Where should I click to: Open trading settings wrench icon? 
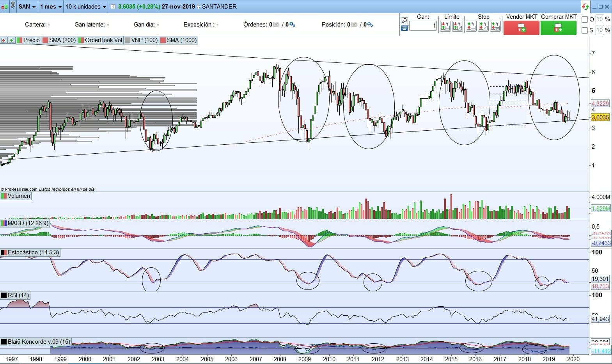click(404, 20)
